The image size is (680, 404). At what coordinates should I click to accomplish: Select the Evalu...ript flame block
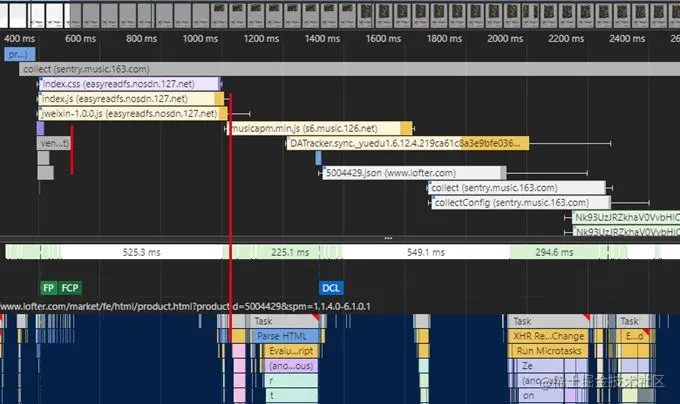point(291,351)
